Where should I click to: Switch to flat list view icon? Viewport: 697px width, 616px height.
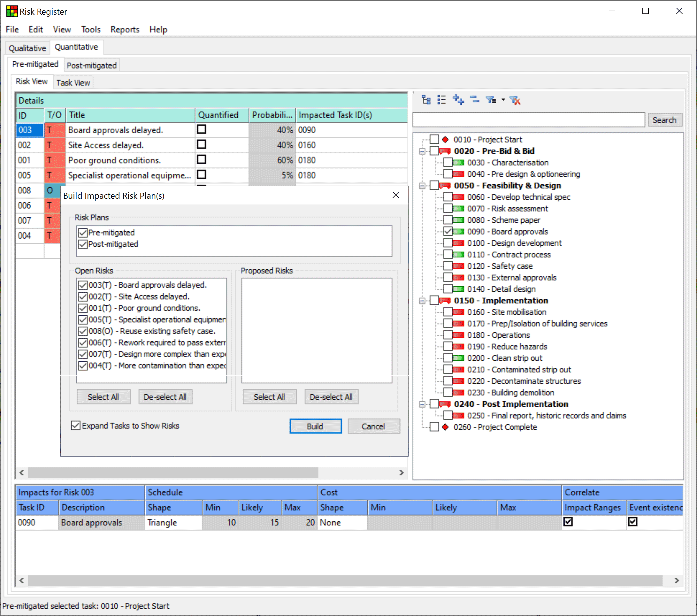pos(441,100)
